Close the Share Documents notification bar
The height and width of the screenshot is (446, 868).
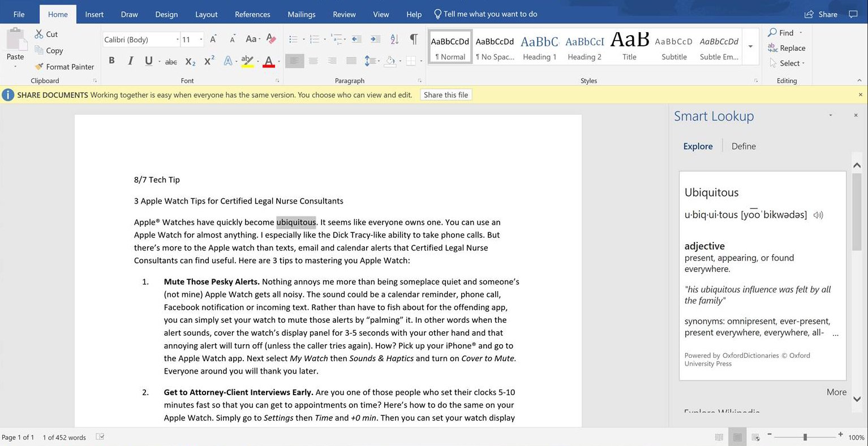pos(861,95)
